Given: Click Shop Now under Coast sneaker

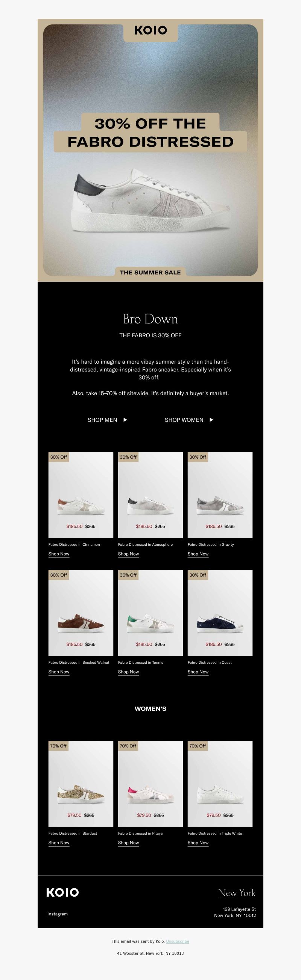Looking at the screenshot, I should pyautogui.click(x=198, y=672).
